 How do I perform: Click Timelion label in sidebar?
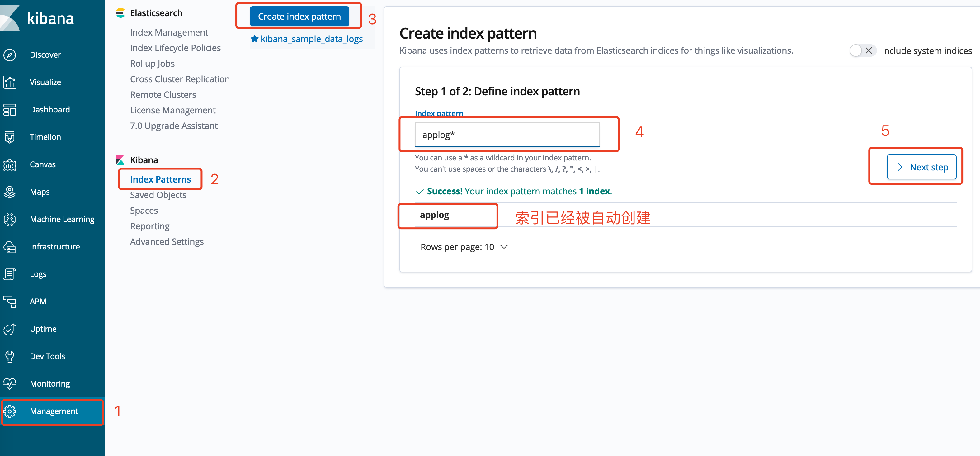pos(45,137)
